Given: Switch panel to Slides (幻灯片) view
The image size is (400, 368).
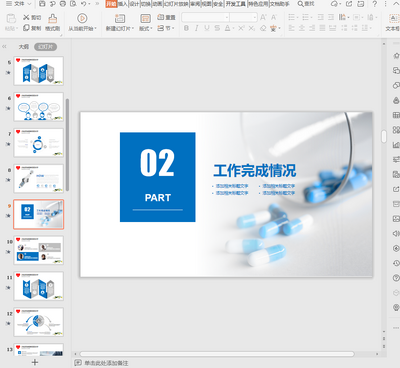Looking at the screenshot, I should pos(46,47).
